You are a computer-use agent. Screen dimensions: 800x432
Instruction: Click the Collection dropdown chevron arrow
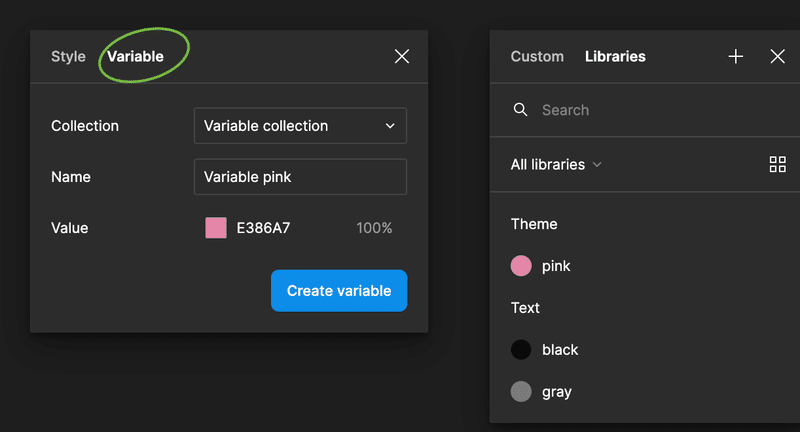pos(390,126)
